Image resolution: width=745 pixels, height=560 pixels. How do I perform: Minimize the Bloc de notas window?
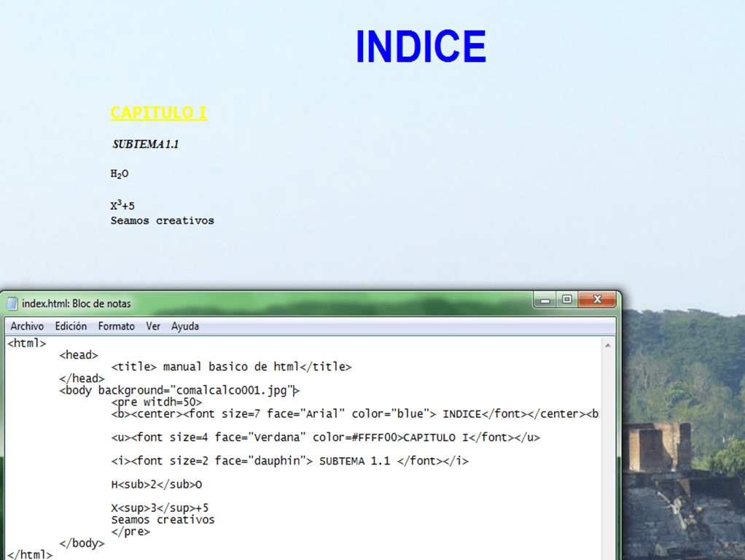coord(544,300)
